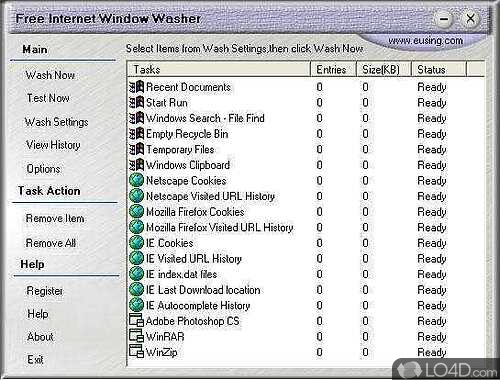This screenshot has height=380, width=500.
Task: Click the window icon beside Adobe Photoshop CS
Action: pos(136,321)
